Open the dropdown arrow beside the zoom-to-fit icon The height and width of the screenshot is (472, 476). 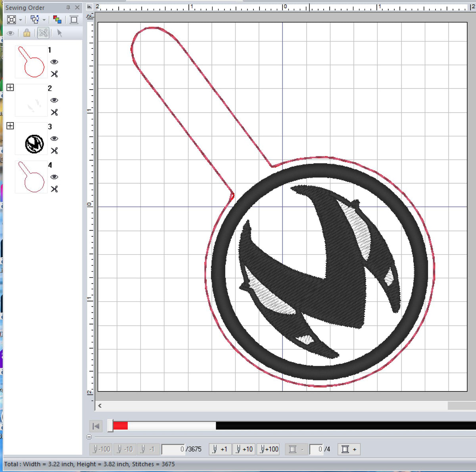21,20
